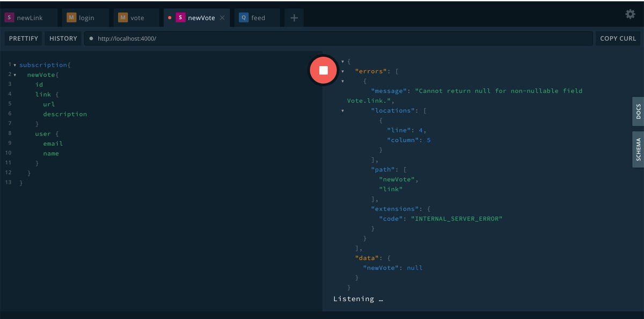Collapse the newVote block on line 2
The width and height of the screenshot is (644, 319).
click(15, 75)
